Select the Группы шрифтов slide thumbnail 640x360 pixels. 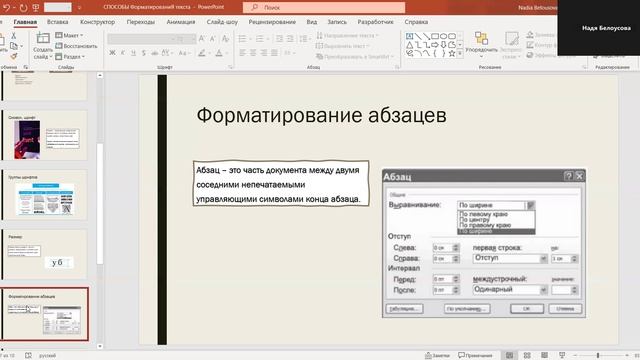tap(45, 196)
